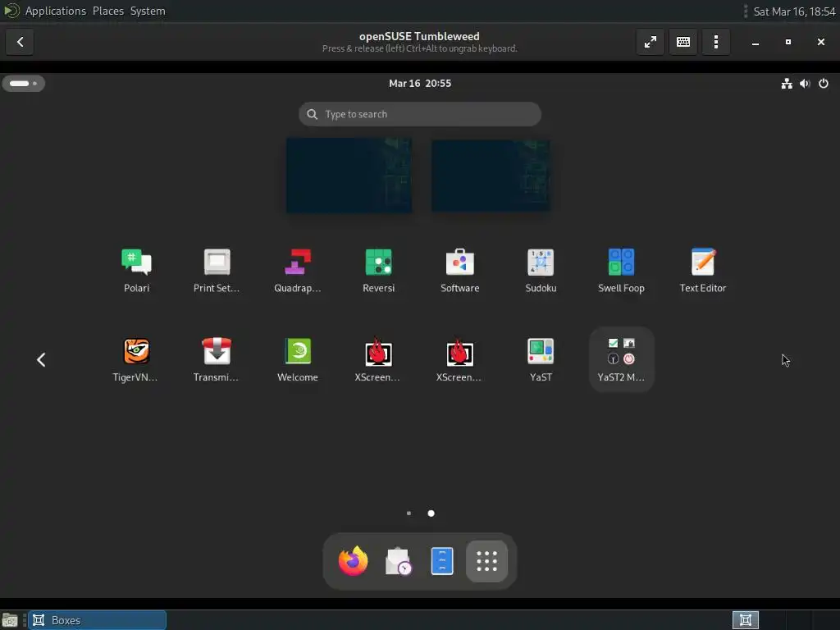This screenshot has width=840, height=630.
Task: Click the Boxes workspace switcher icon
Action: pyautogui.click(x=745, y=620)
